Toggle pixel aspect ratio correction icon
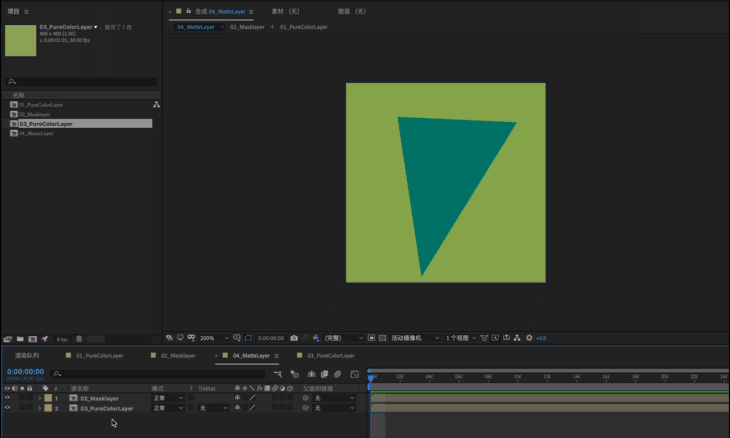 tap(484, 338)
